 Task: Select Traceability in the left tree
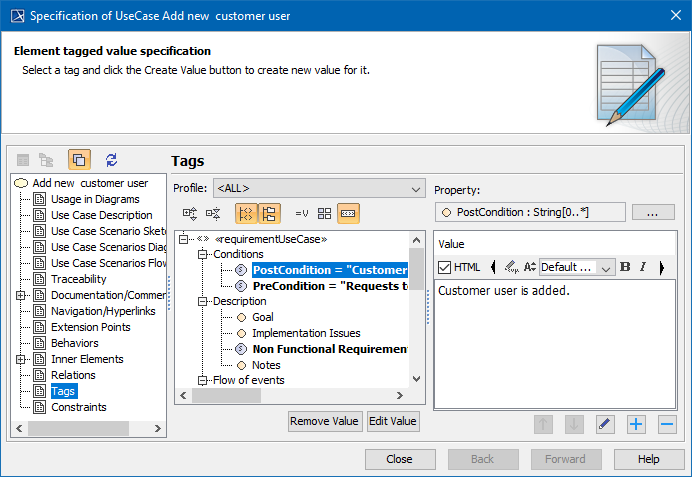(x=78, y=279)
